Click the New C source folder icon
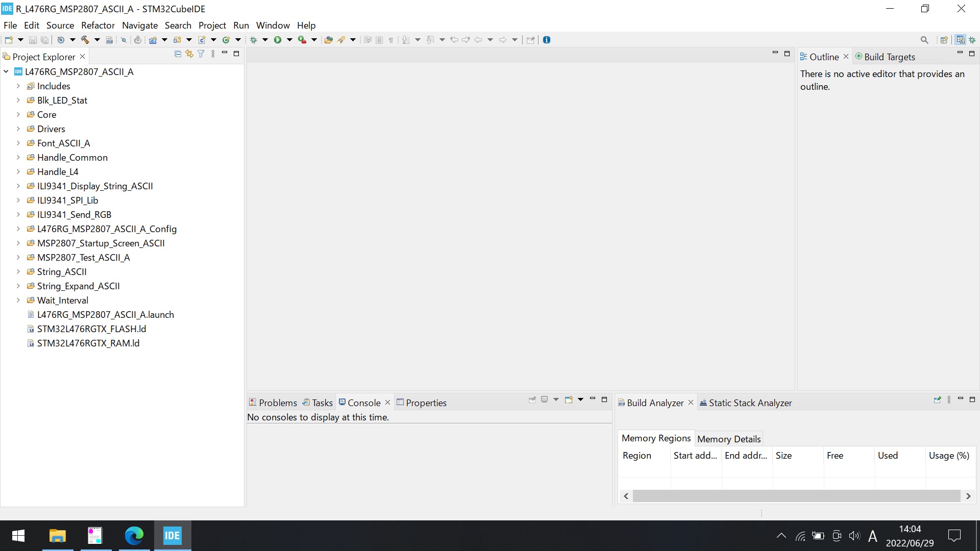The image size is (980, 551). point(177,40)
